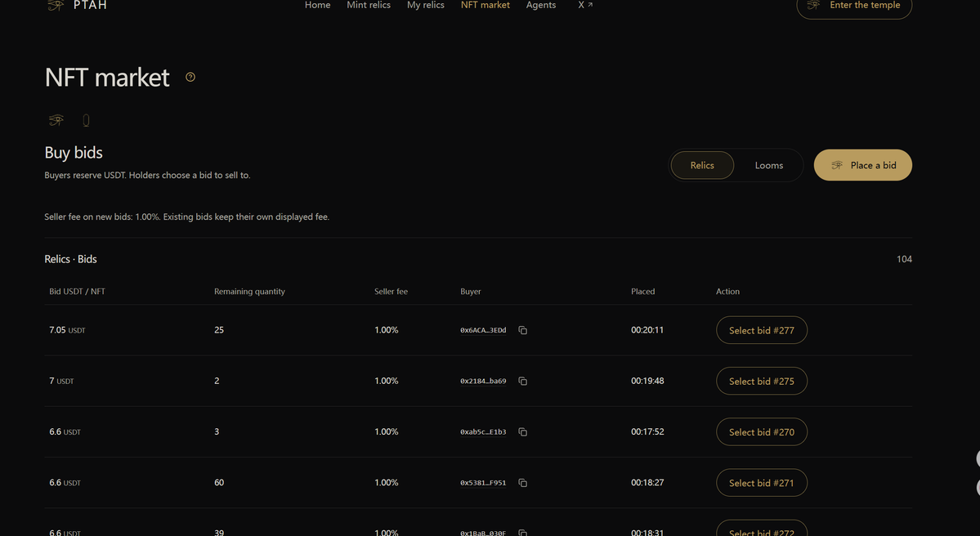Click the 7.05 USDT bid price
This screenshot has height=536, width=980.
click(x=68, y=330)
